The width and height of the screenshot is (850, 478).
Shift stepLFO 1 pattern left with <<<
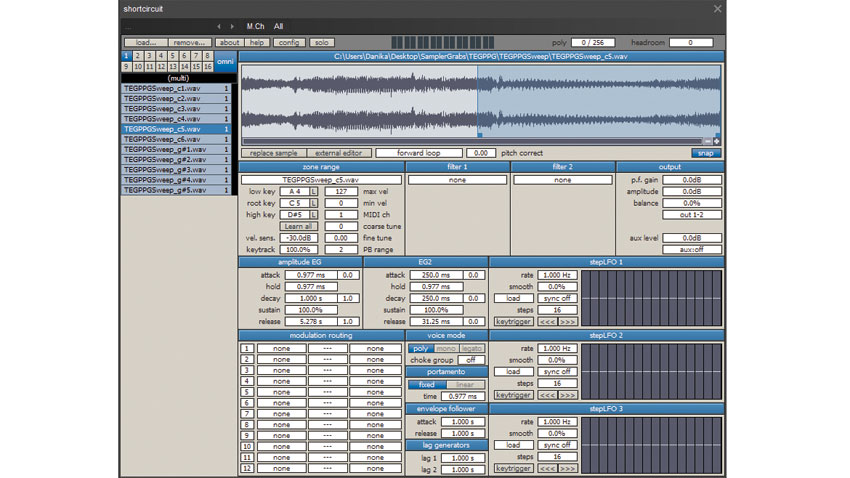547,322
